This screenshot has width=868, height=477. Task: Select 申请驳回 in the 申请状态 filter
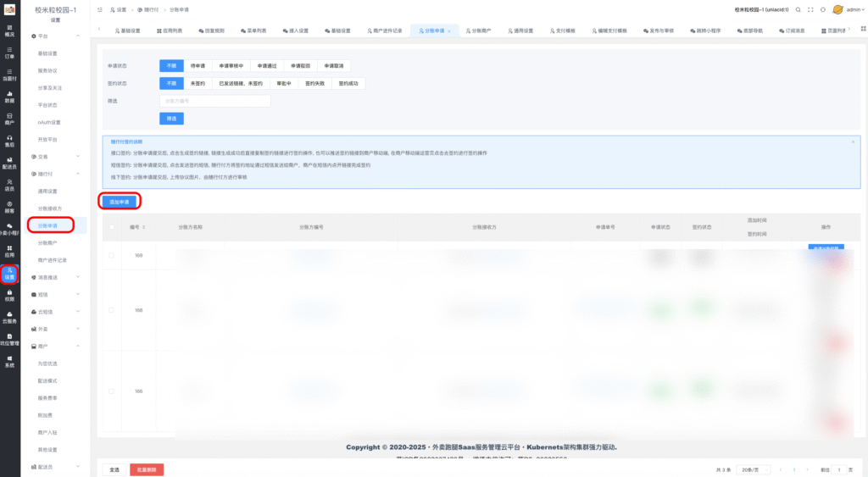[301, 66]
